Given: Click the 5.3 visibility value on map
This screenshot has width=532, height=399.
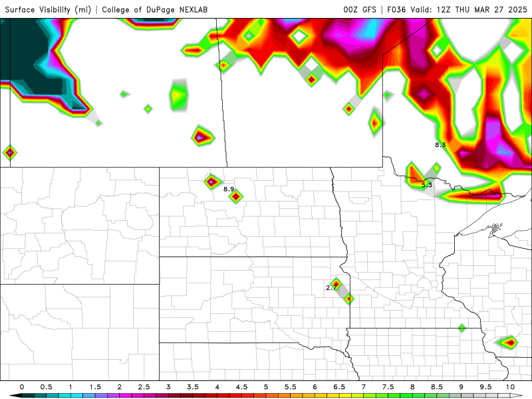Looking at the screenshot, I should pos(426,185).
